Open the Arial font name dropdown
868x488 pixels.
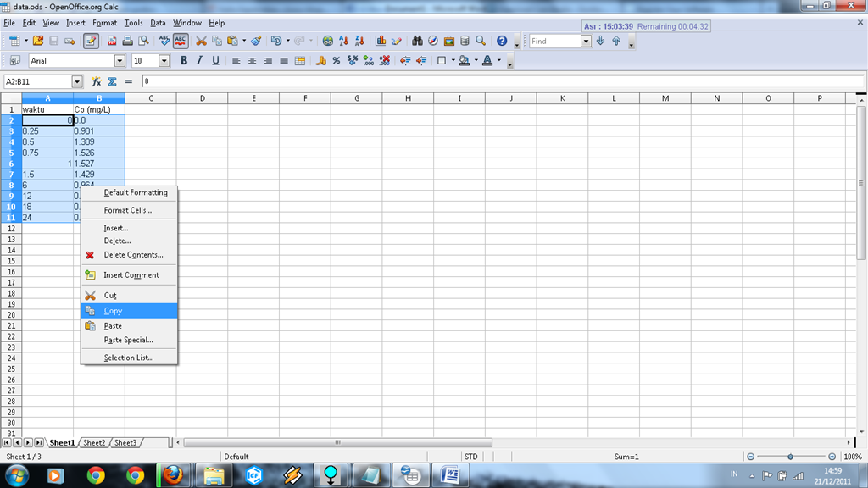click(120, 61)
